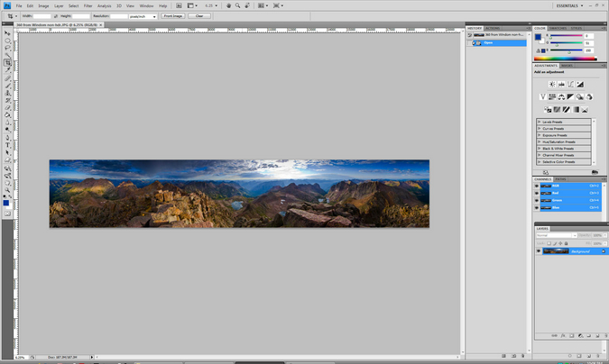Screen dimensions: 609x364
Task: Open the Essentials workspace switcher
Action: pyautogui.click(x=569, y=5)
